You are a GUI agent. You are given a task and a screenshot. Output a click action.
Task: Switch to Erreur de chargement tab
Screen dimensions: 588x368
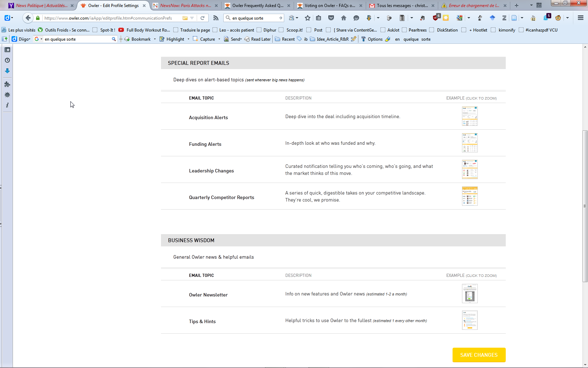(474, 6)
